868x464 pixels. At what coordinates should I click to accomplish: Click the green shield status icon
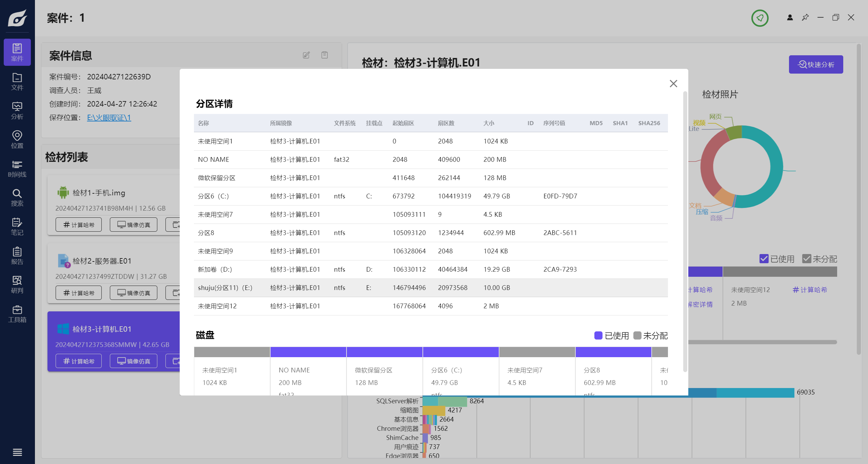pos(760,18)
